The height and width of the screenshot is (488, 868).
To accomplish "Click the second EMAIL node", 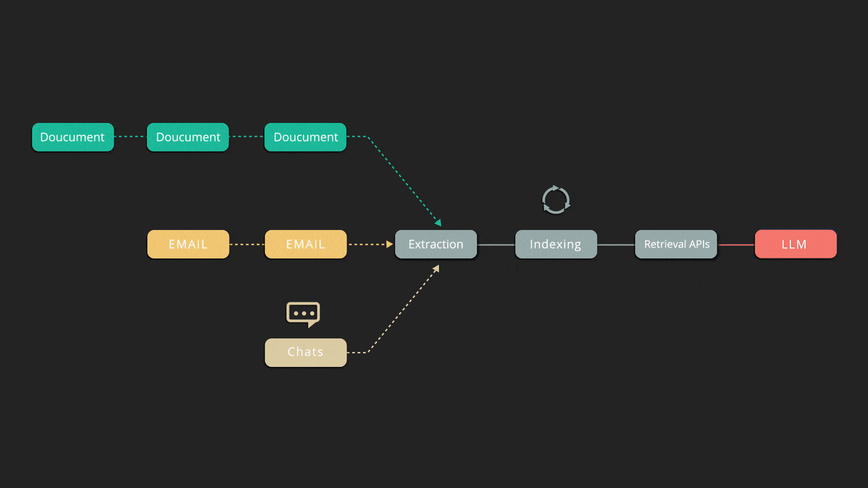I will 306,244.
